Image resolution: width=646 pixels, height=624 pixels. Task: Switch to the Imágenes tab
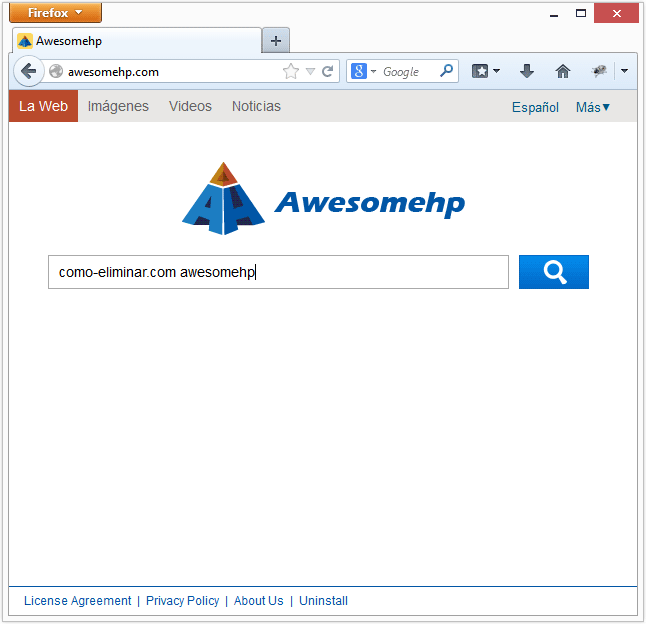(x=118, y=106)
